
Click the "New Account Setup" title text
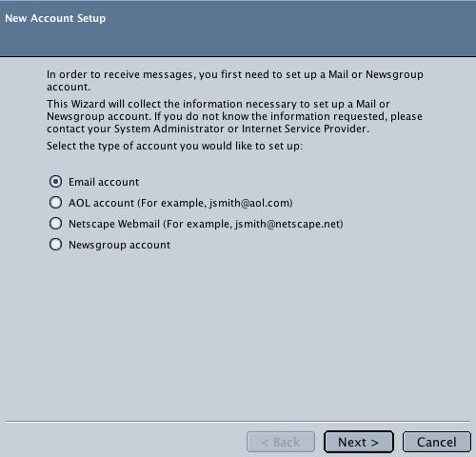(x=55, y=18)
